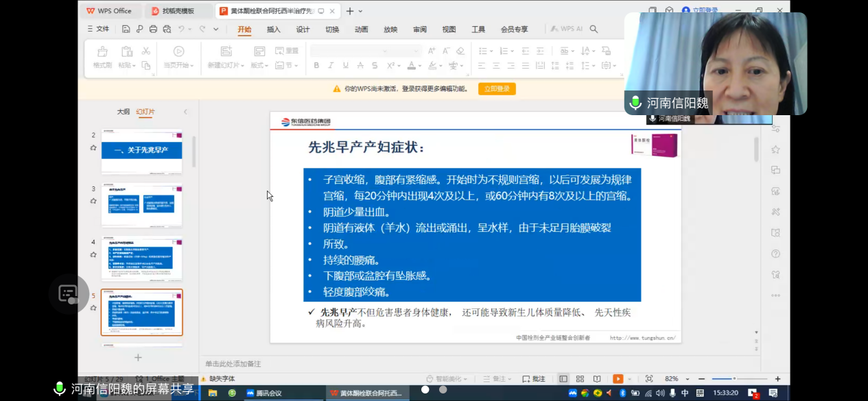Toggle star mark beside slide 3
Screen dimensions: 868x401
click(x=93, y=201)
